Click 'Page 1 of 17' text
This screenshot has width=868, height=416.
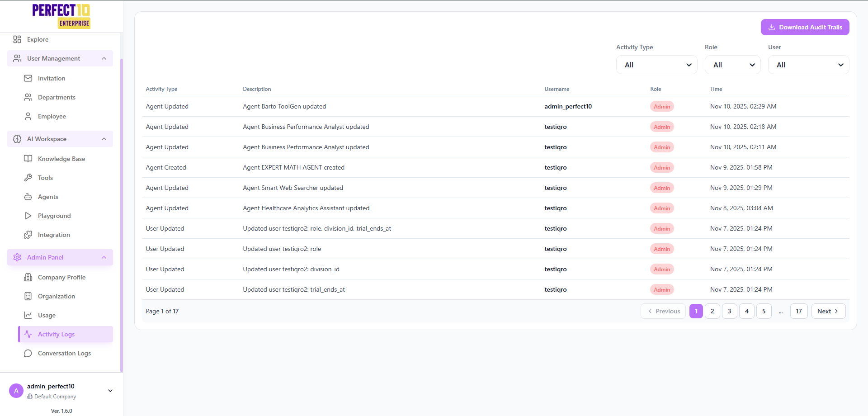click(162, 311)
